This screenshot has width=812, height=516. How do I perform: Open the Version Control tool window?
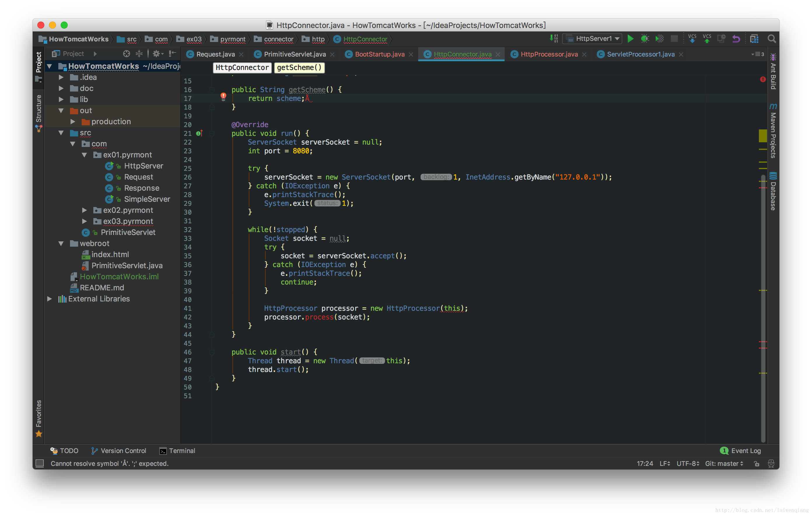(119, 451)
